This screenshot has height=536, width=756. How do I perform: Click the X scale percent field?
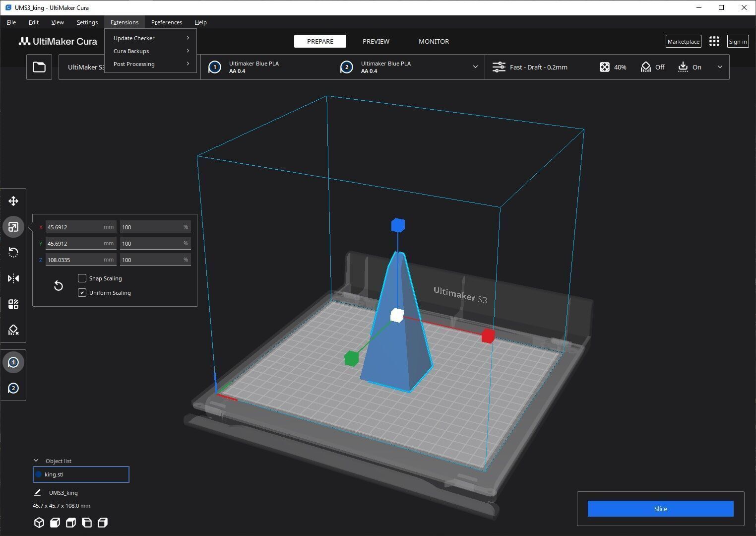point(155,227)
